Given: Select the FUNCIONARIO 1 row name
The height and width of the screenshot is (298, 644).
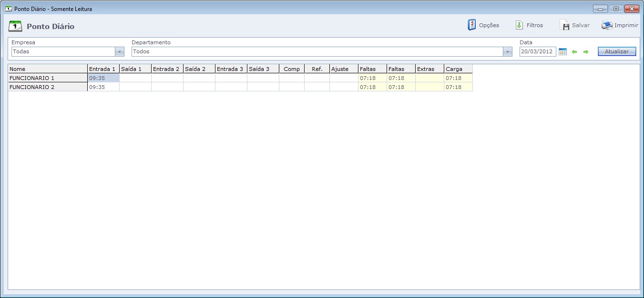Looking at the screenshot, I should tap(47, 78).
